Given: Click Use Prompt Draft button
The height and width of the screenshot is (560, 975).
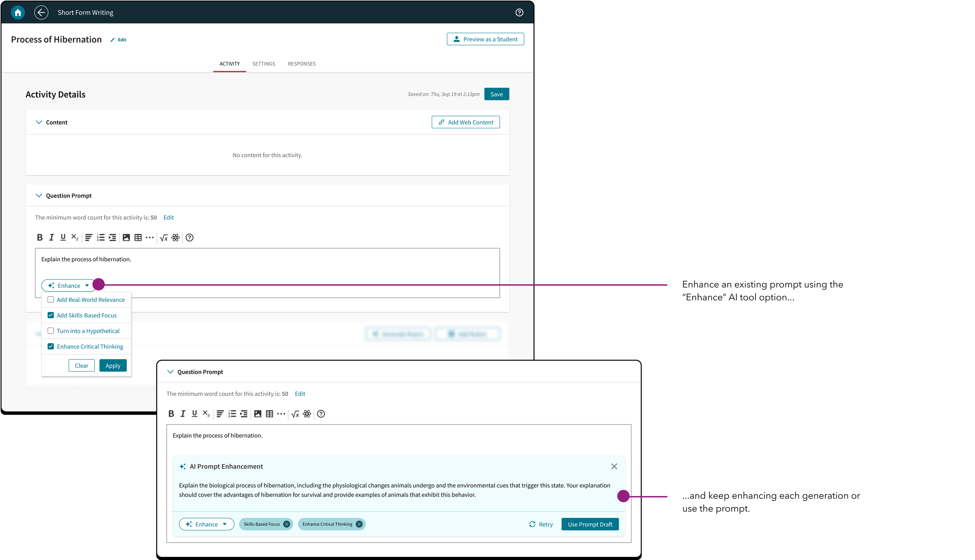Looking at the screenshot, I should pyautogui.click(x=590, y=524).
